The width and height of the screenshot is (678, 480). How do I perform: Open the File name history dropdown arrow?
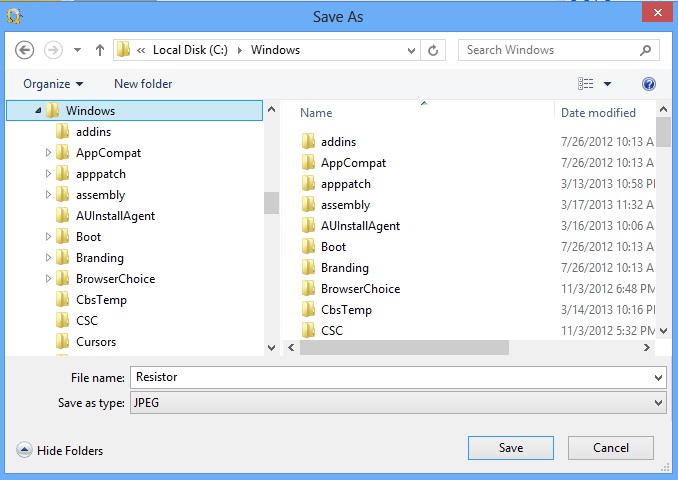click(x=658, y=378)
